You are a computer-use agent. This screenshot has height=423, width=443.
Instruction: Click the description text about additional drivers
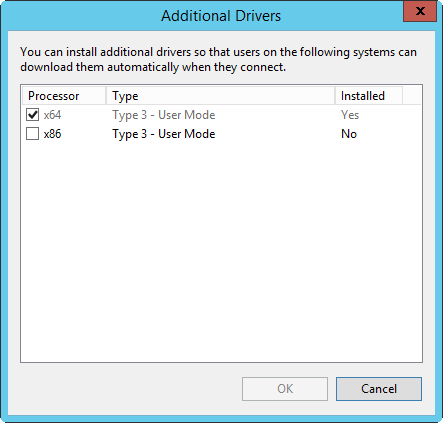(218, 59)
